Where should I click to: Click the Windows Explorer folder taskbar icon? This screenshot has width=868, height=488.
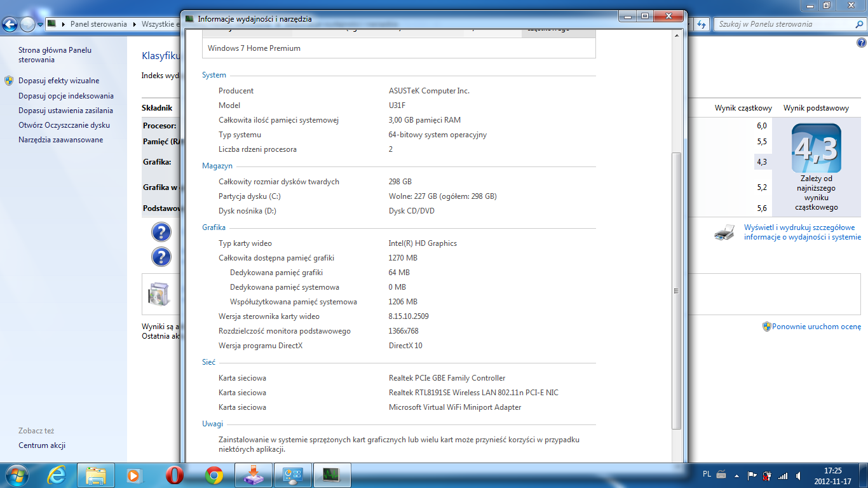[x=96, y=475]
